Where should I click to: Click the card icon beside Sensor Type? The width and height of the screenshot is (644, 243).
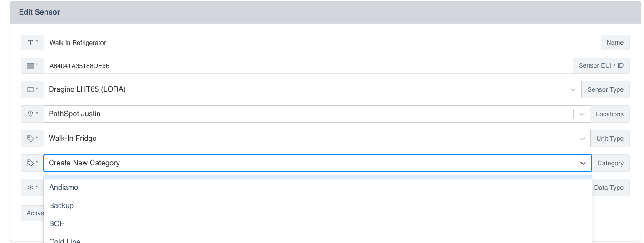(x=30, y=89)
